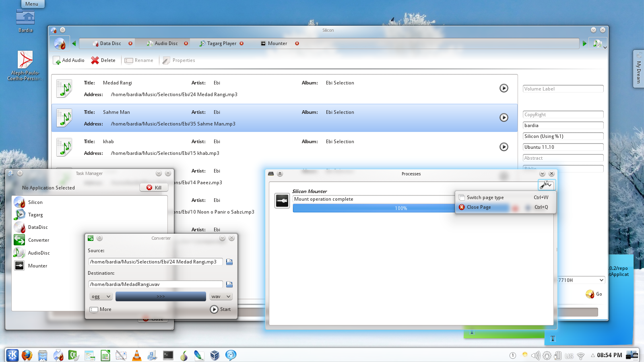Close the Mounter tab
The width and height of the screenshot is (644, 362).
[297, 43]
